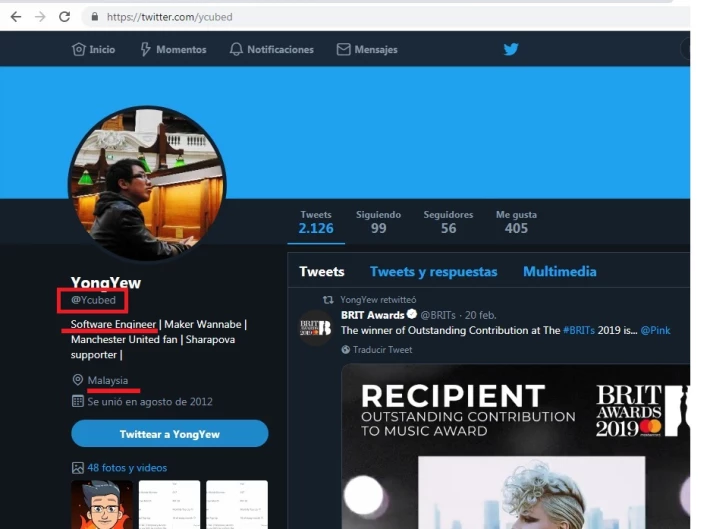Screen dimensions: 710x529
Task: Open the 48 fotos y videos link
Action: pyautogui.click(x=127, y=468)
